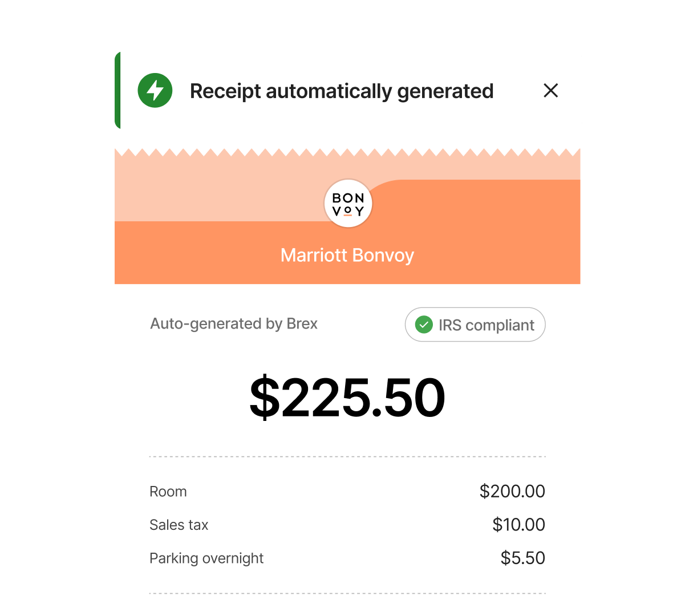The height and width of the screenshot is (616, 685).
Task: Select the $10.00 sales tax amount
Action: (518, 525)
